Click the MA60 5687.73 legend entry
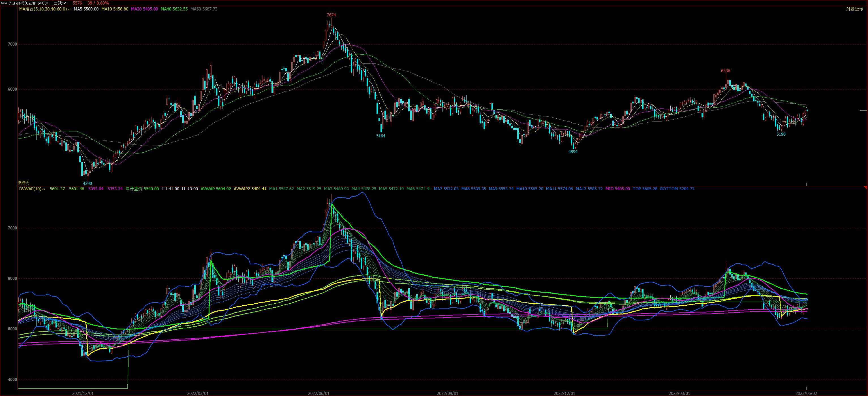The image size is (868, 396). click(x=204, y=9)
